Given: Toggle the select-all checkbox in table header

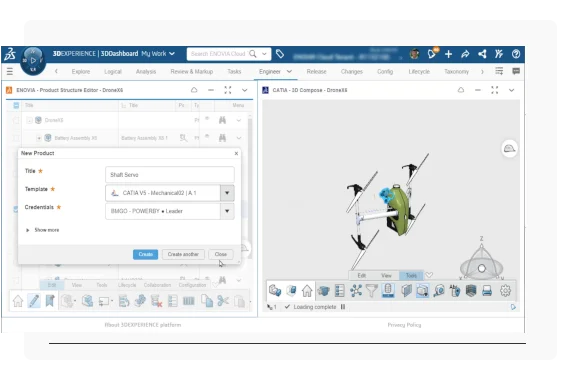Looking at the screenshot, I should tap(16, 105).
